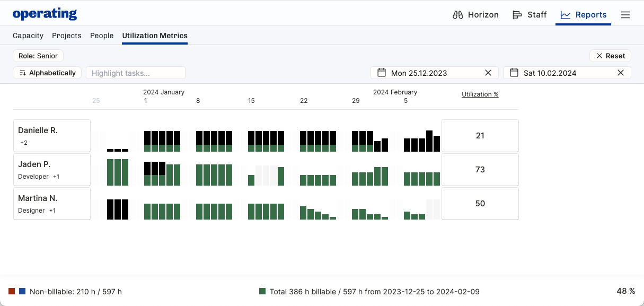The image size is (644, 306).
Task: Clear the start date with X icon
Action: click(488, 73)
